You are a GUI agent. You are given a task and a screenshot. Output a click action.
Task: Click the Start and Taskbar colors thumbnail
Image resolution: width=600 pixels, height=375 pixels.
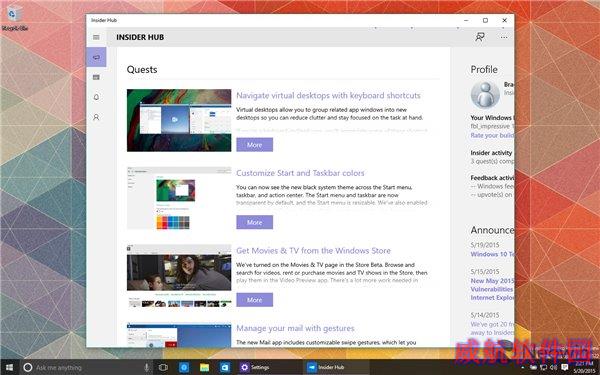coord(179,198)
